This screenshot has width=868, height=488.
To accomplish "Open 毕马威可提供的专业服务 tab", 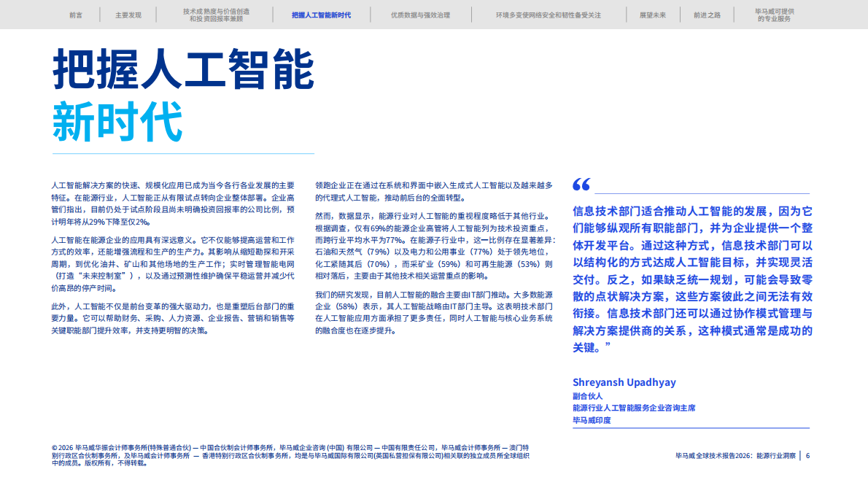I will 775,15.
